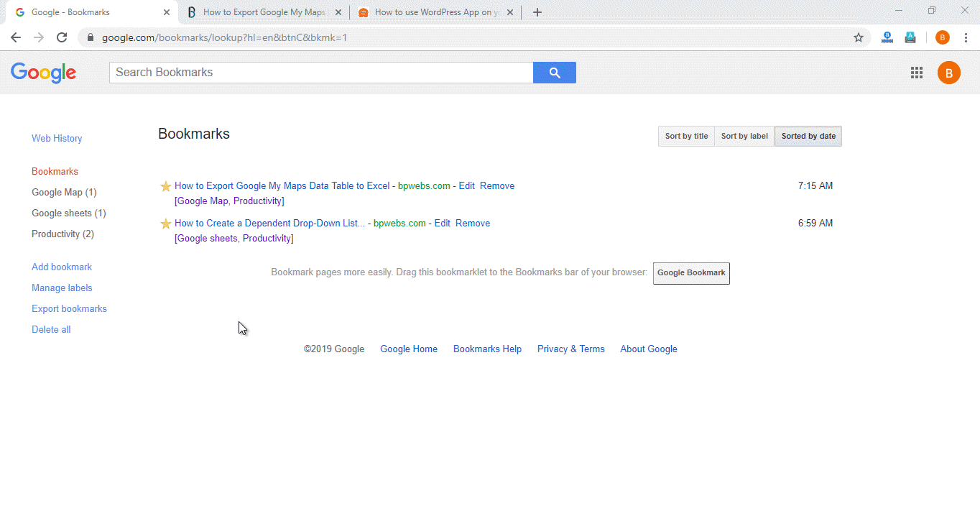Click the Sorted by date button
This screenshot has height=529, width=980.
[808, 136]
